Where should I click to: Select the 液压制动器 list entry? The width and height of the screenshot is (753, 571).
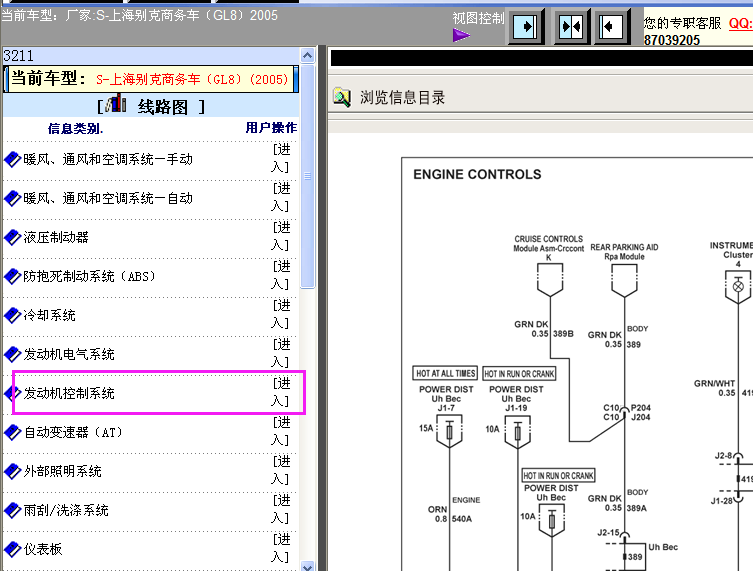pos(56,237)
